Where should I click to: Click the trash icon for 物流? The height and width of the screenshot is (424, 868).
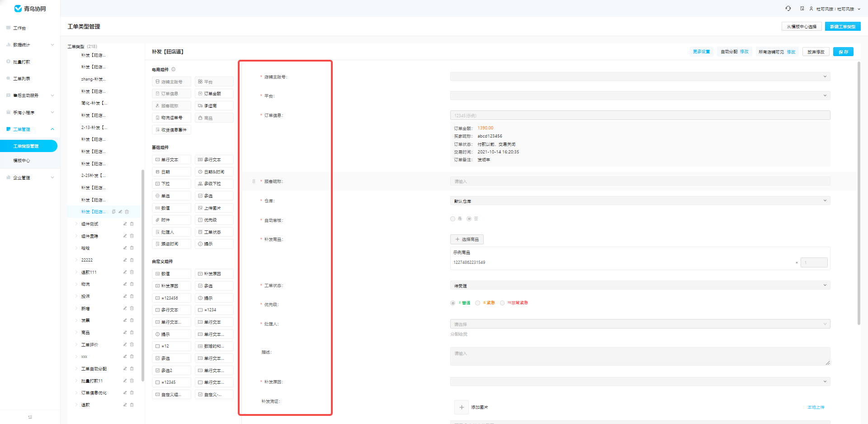point(132,284)
